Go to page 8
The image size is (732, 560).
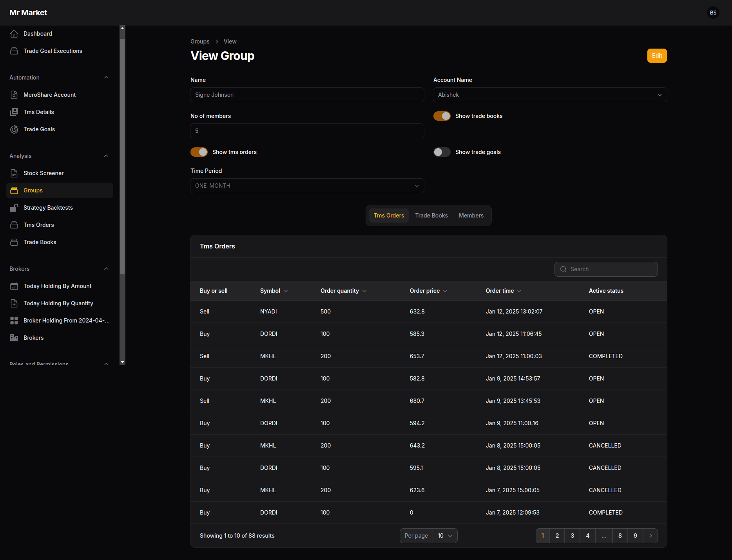[620, 536]
